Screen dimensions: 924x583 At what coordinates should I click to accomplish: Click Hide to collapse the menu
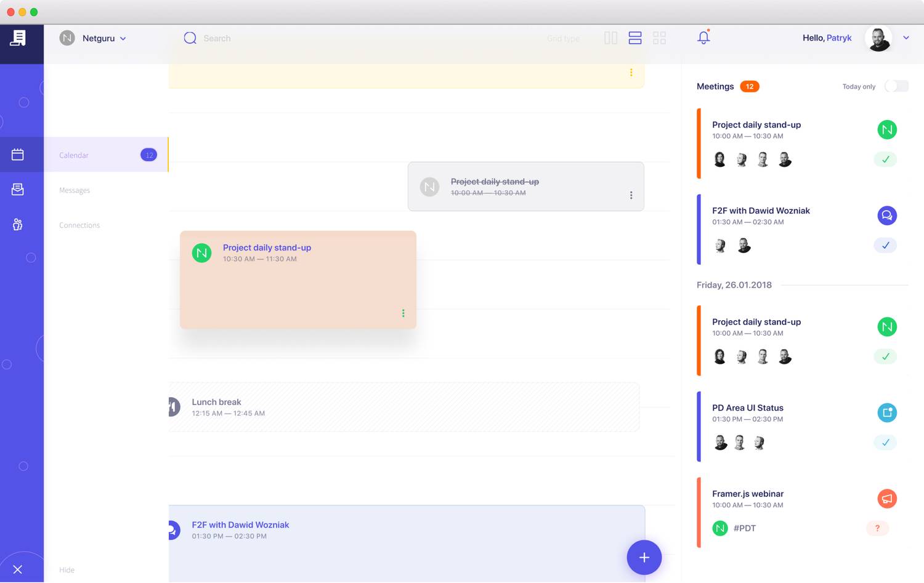[67, 570]
